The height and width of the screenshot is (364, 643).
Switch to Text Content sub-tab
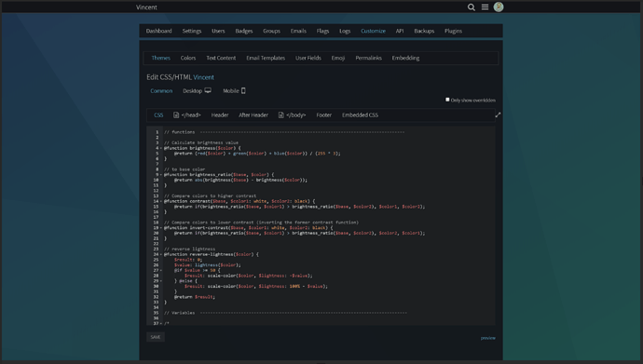[x=221, y=58]
